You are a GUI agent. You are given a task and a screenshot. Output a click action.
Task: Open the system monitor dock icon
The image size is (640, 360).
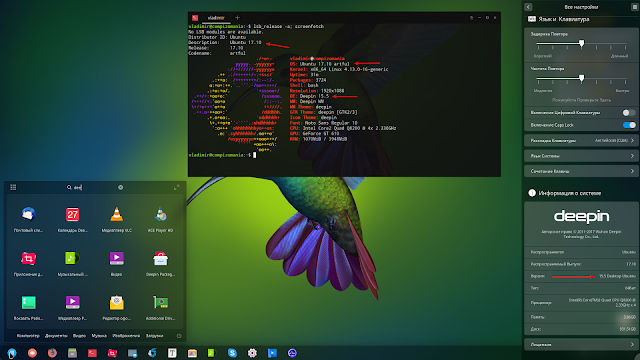point(292,353)
